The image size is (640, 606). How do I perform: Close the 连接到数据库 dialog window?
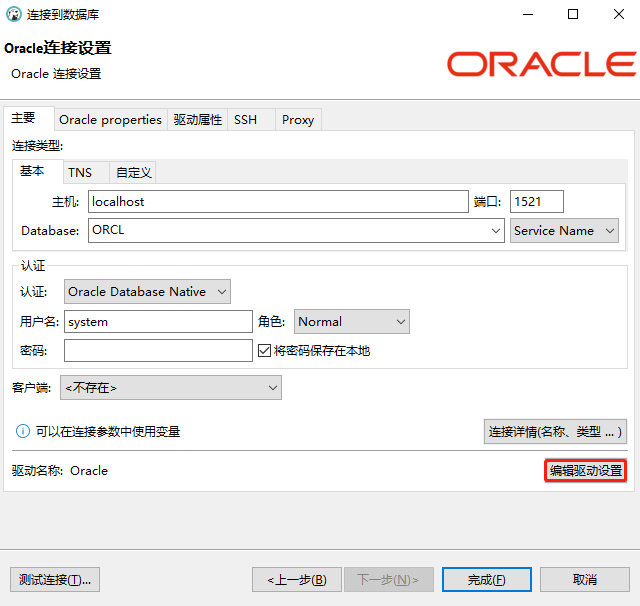pos(619,14)
